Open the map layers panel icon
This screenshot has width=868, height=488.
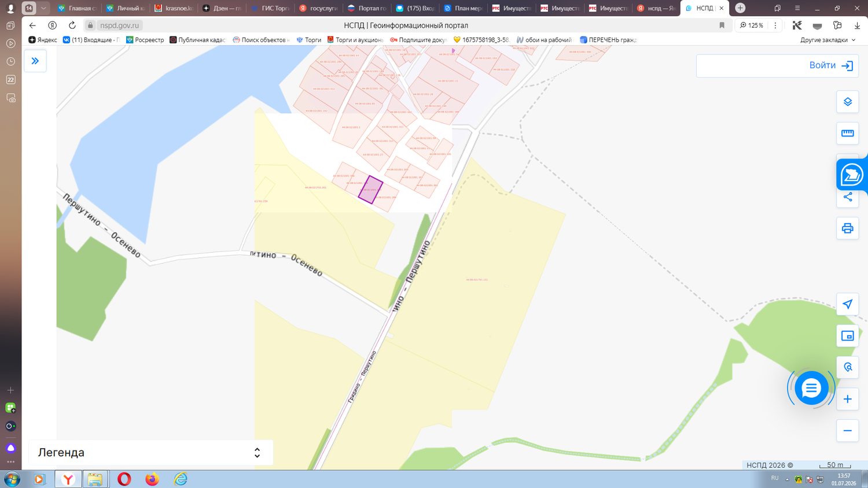coord(847,102)
